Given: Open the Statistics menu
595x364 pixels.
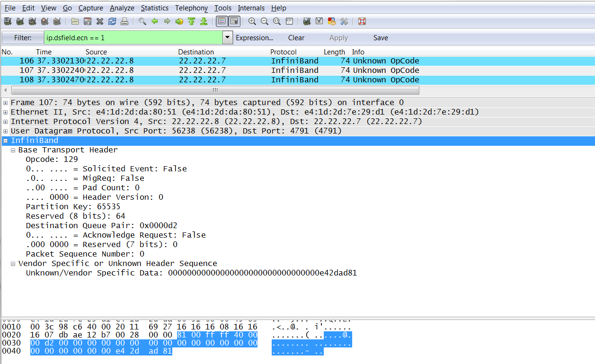Looking at the screenshot, I should (x=155, y=8).
